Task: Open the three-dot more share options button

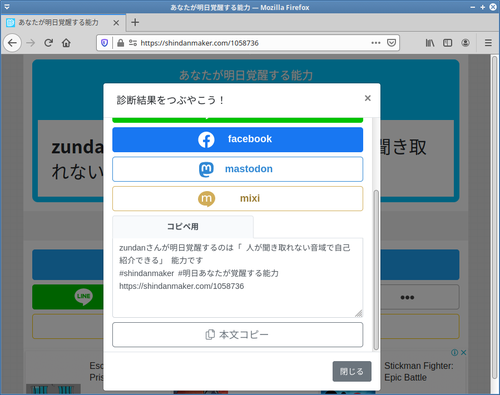Action: coord(407,297)
